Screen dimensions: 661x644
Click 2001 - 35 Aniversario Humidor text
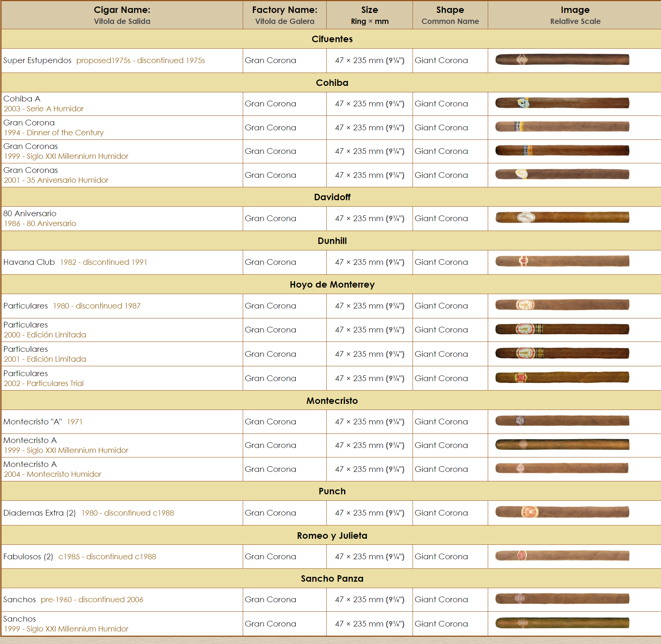[x=56, y=180]
